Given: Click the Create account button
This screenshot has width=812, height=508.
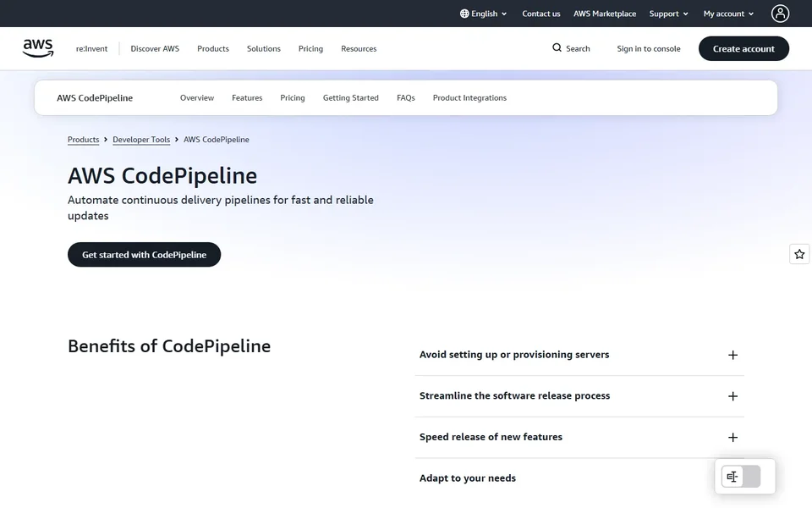Looking at the screenshot, I should (743, 49).
